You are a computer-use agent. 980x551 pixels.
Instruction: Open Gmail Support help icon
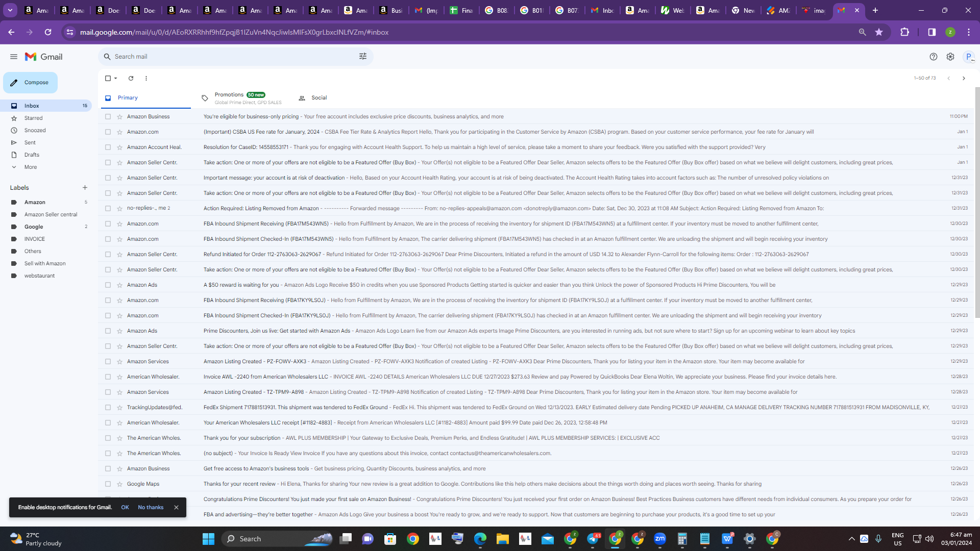[934, 57]
